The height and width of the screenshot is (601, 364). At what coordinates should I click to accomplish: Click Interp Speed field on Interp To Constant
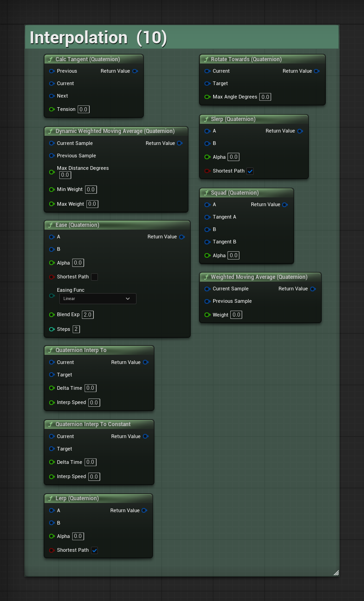(94, 477)
